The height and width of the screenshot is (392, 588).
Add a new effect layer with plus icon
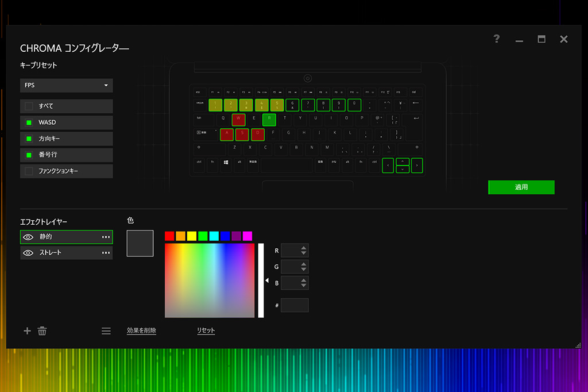(x=27, y=331)
